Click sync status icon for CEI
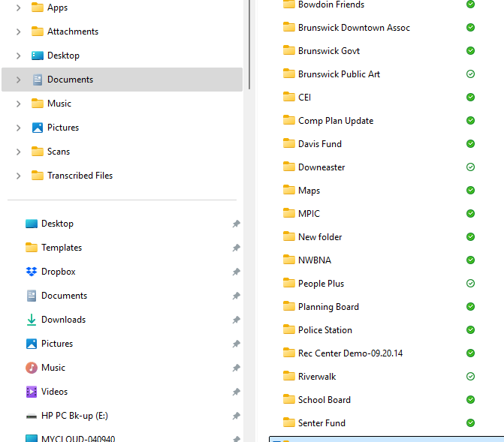 pos(470,98)
